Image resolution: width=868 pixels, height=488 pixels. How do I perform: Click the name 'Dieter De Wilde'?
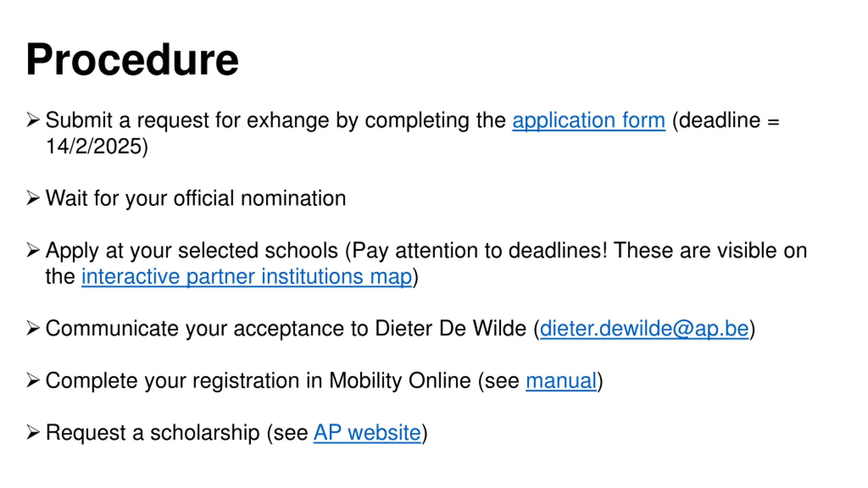point(451,328)
